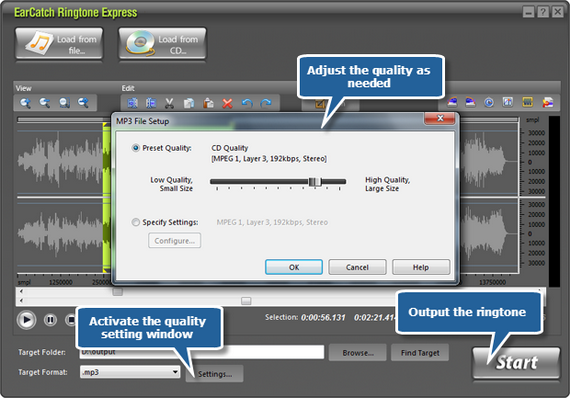Click the Play button
The height and width of the screenshot is (398, 570).
[26, 320]
